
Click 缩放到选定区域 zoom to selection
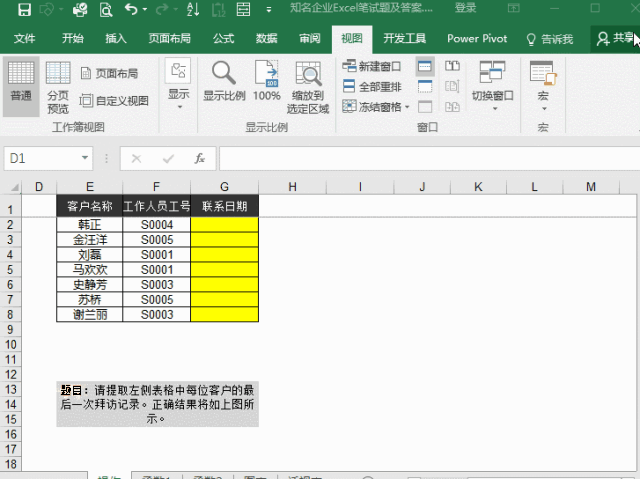(308, 88)
